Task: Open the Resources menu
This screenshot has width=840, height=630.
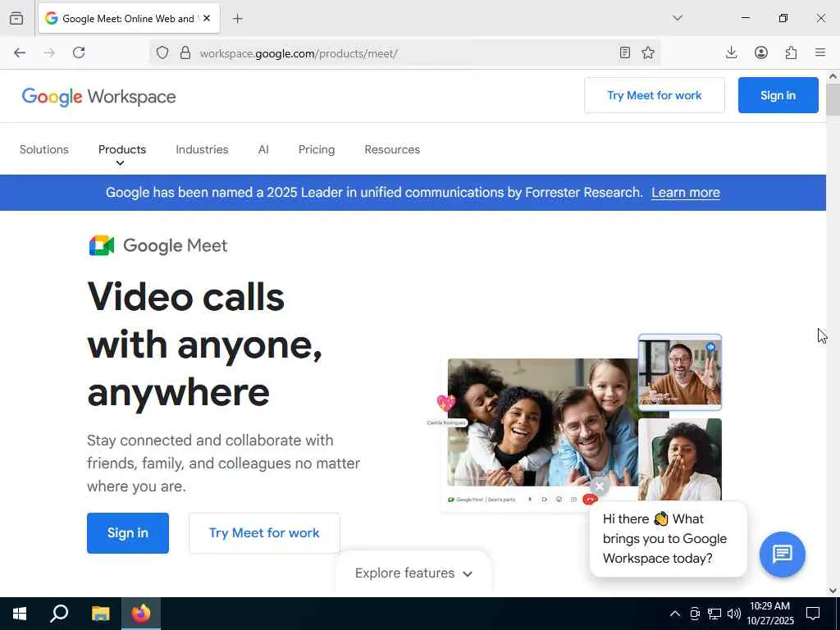Action: (x=392, y=149)
